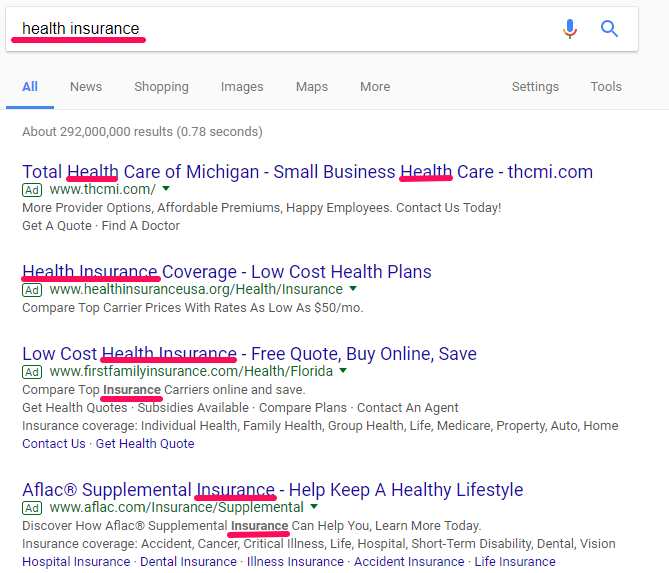
Task: Expand the dropdown arrow beside www.thcmi.com
Action: [x=166, y=189]
